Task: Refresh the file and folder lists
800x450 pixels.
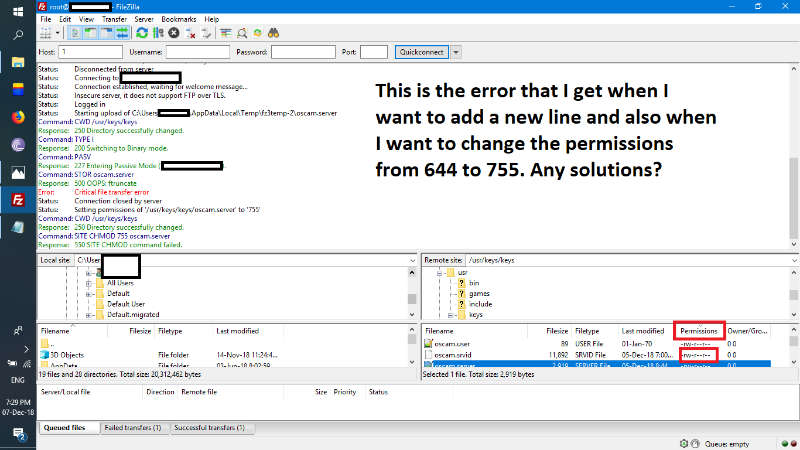Action: tap(142, 33)
